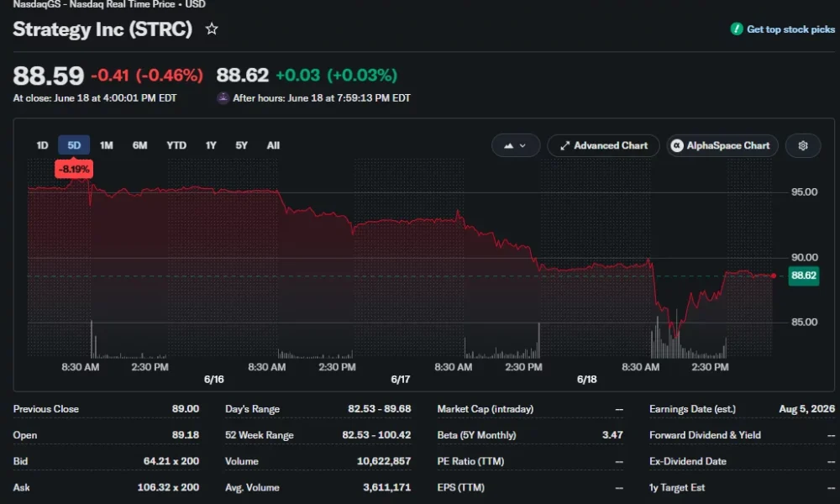The height and width of the screenshot is (504, 840).
Task: Click the 6/17 date label on chart axis
Action: (400, 380)
